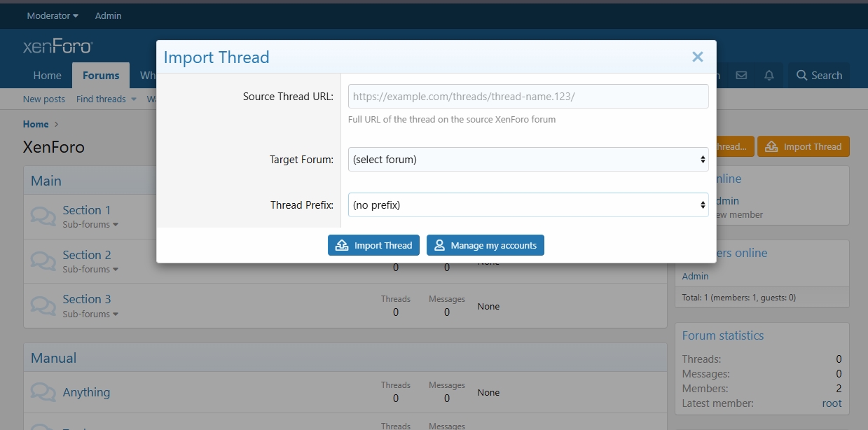Click the XenForo logo
This screenshot has width=868, height=430.
[57, 47]
